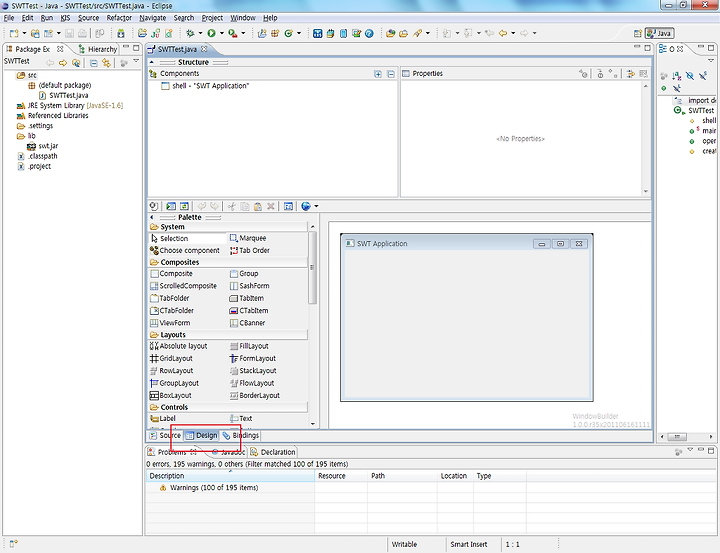
Task: Toggle sort members in the Outline toolbar
Action: (677, 76)
